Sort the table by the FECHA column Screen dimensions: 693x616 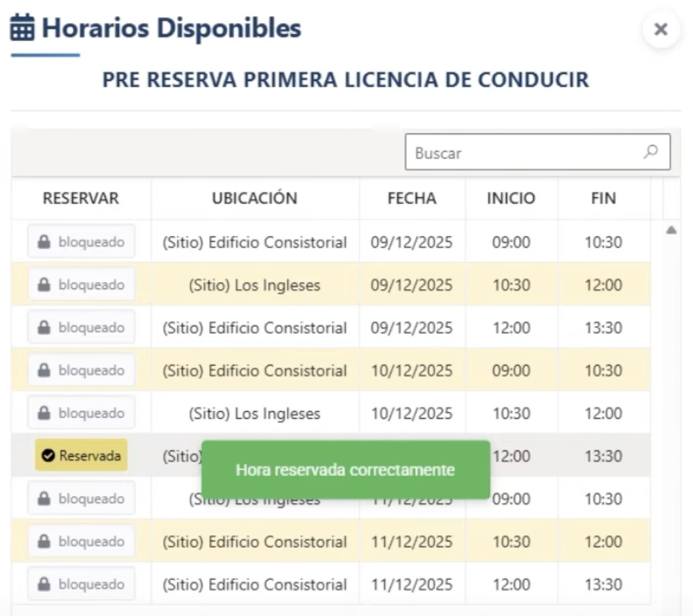coord(411,199)
